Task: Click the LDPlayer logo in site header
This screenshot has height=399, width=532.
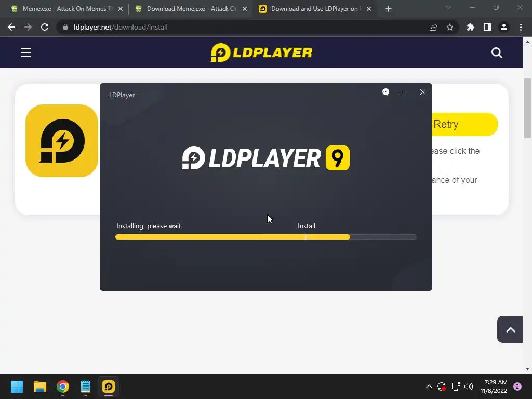Action: point(262,52)
